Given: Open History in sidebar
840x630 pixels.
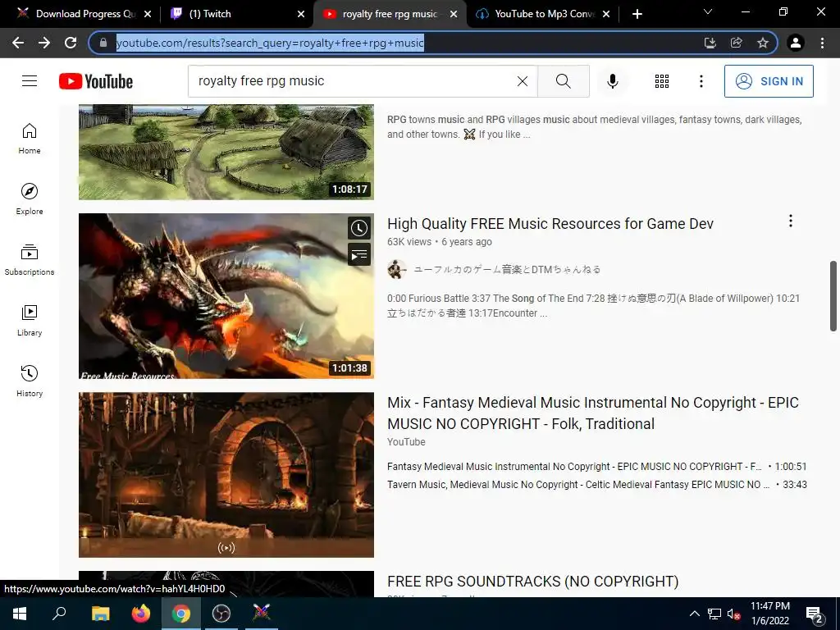Looking at the screenshot, I should click(30, 381).
